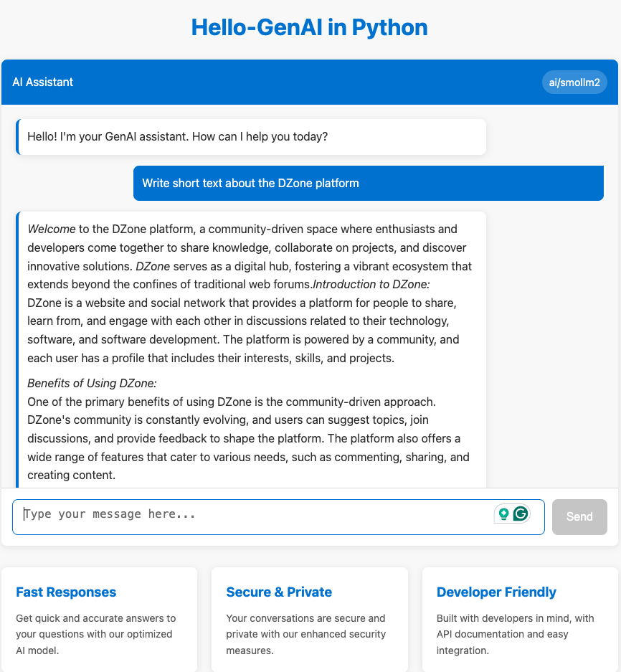Click the green lightbulb suggestion icon

503,514
